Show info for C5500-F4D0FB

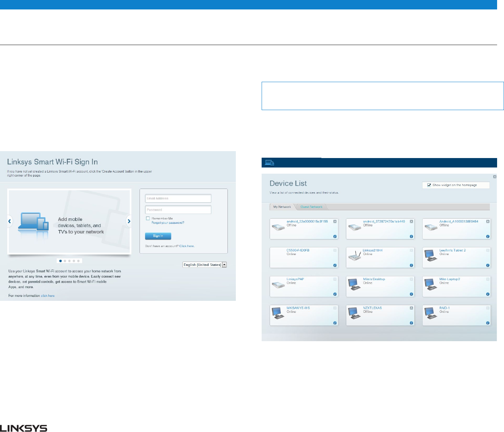(x=335, y=265)
